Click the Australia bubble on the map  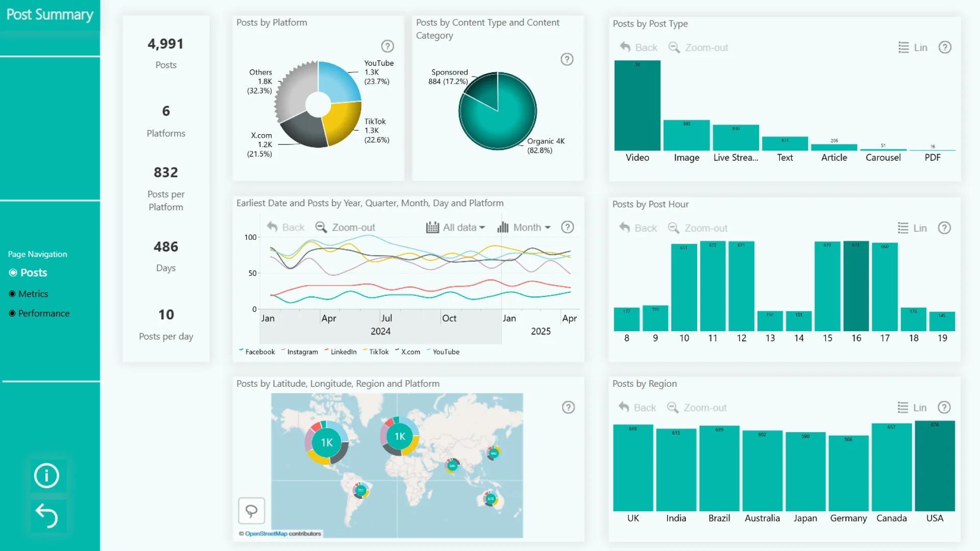(x=490, y=498)
